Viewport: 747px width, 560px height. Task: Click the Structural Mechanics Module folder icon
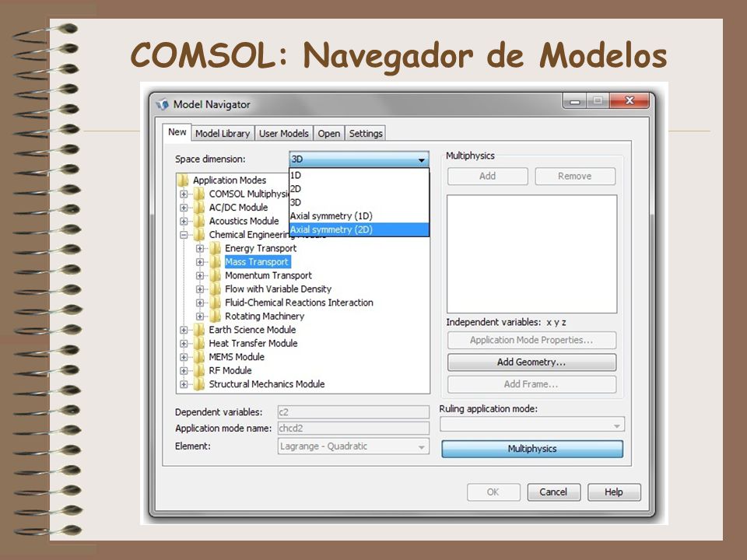199,383
